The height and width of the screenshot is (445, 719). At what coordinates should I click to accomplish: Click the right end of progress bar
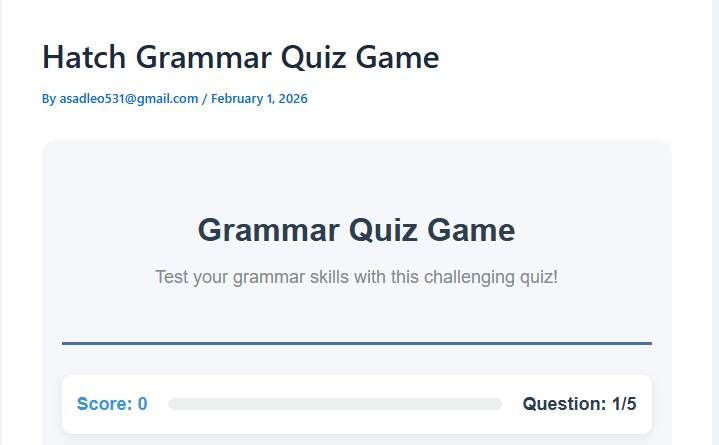click(x=496, y=404)
